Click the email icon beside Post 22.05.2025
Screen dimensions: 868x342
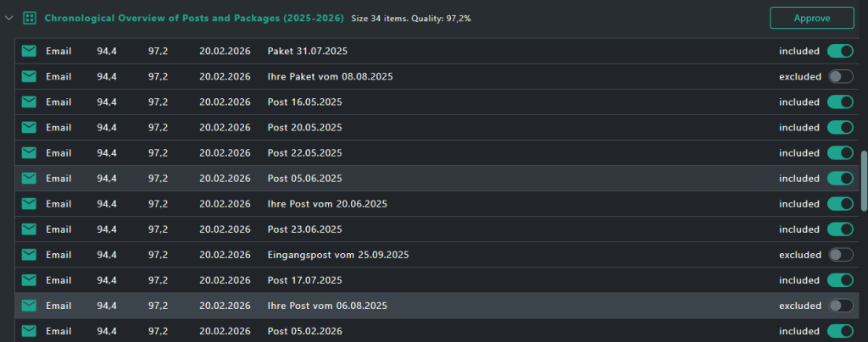pyautogui.click(x=30, y=153)
